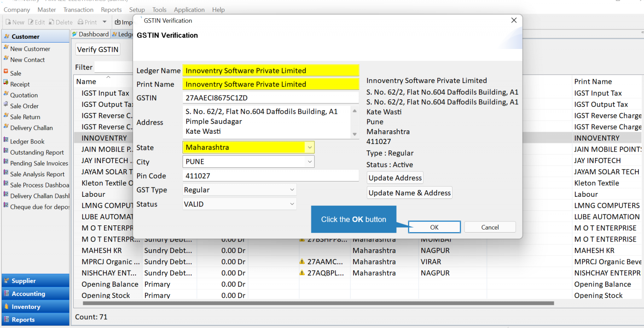The image size is (644, 328).
Task: Open the Transaction menu
Action: pyautogui.click(x=78, y=9)
